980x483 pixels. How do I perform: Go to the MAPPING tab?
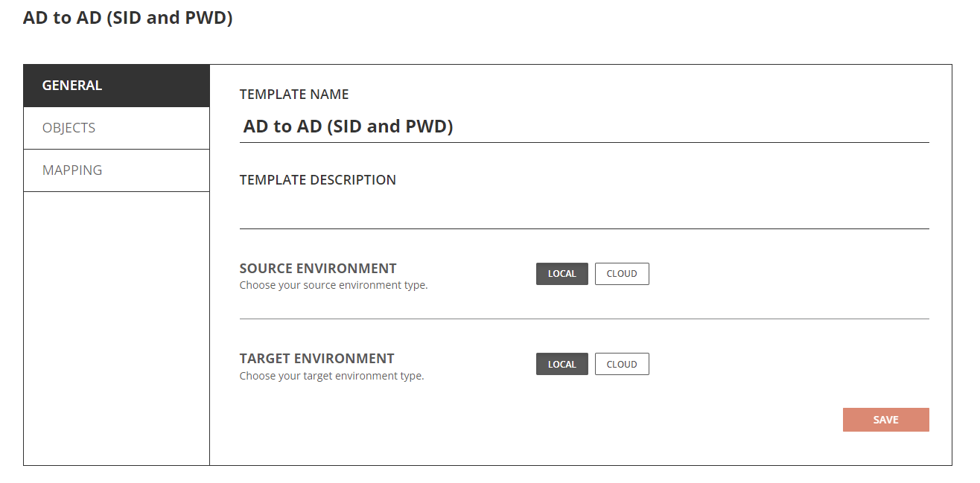[x=116, y=170]
